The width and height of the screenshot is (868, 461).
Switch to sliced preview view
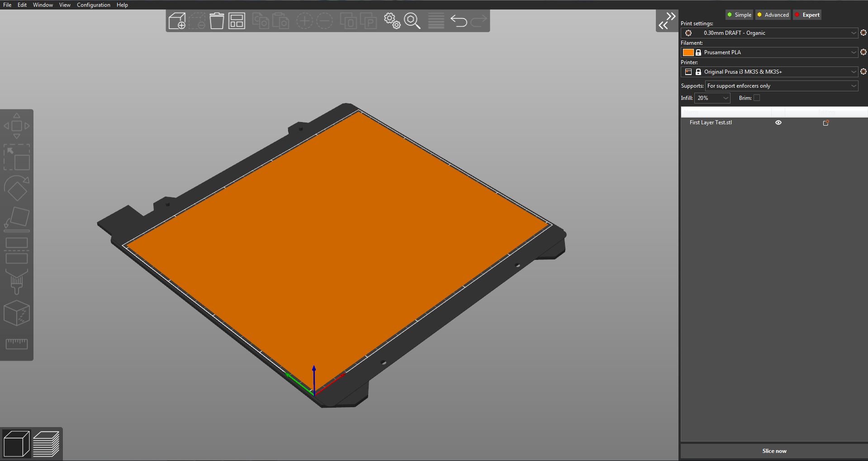47,444
